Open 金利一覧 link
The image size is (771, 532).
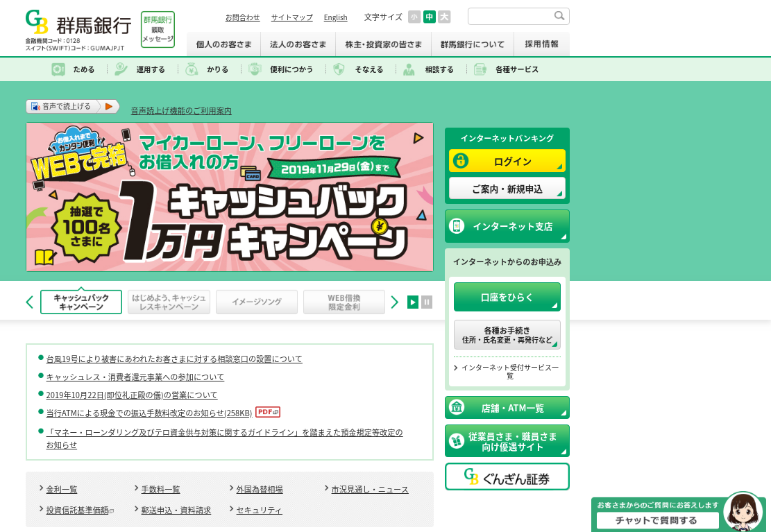[x=62, y=489]
